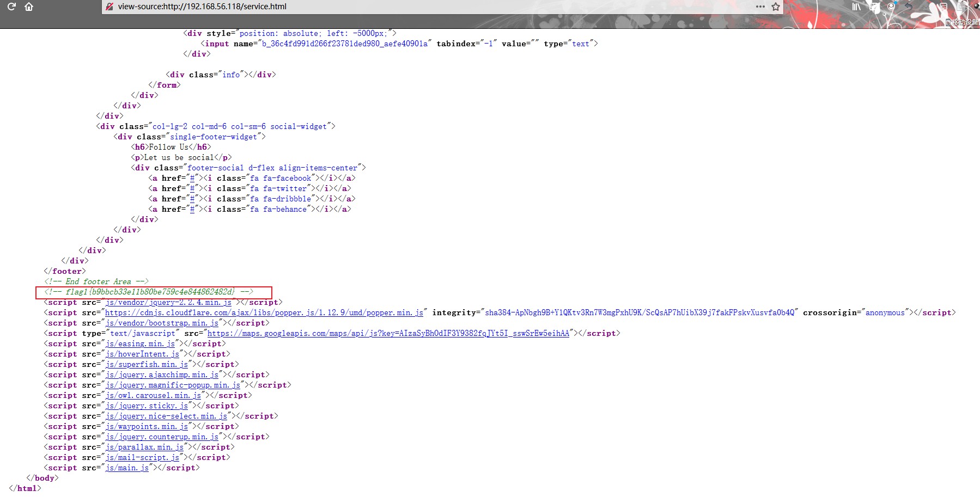The height and width of the screenshot is (497, 980).
Task: Open the cdnjs cloudflare popper.min.js link
Action: [x=264, y=312]
